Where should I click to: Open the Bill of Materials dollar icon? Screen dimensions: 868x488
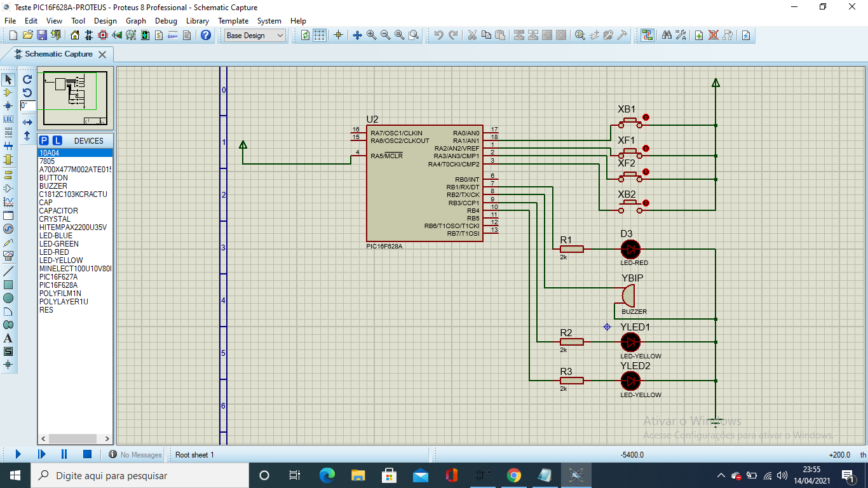click(x=159, y=35)
